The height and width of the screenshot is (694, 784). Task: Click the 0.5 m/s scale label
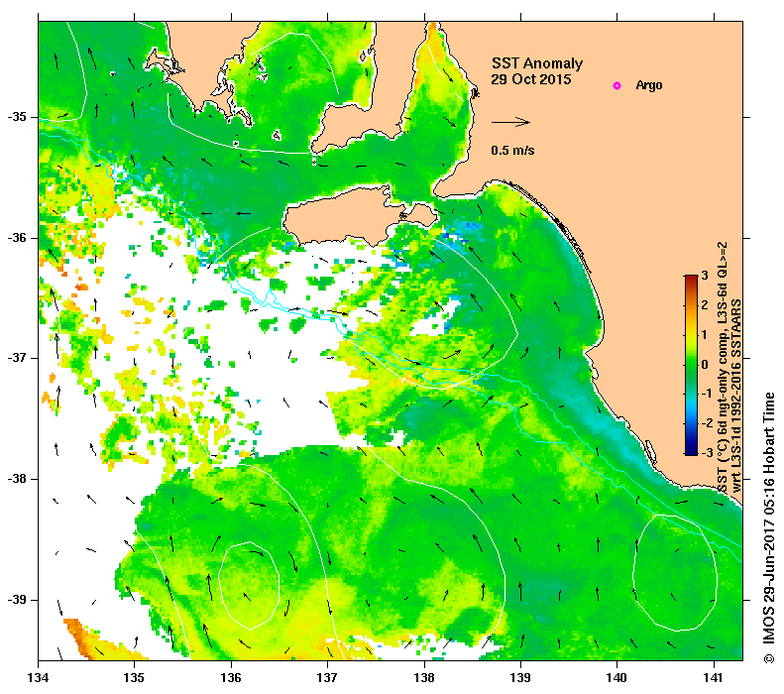click(x=512, y=150)
